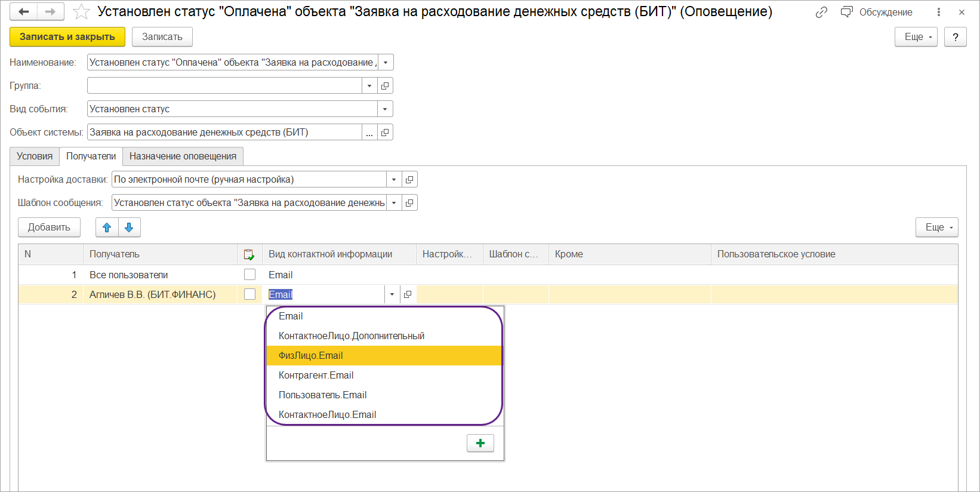This screenshot has height=492, width=980.
Task: Expand the Наименование field dropdown
Action: tap(386, 63)
